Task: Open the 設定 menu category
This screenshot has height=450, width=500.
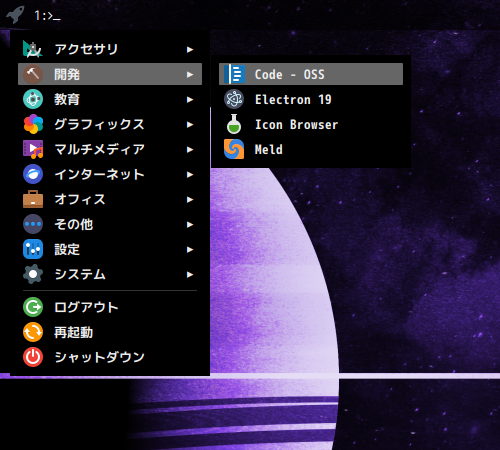Action: tap(110, 249)
